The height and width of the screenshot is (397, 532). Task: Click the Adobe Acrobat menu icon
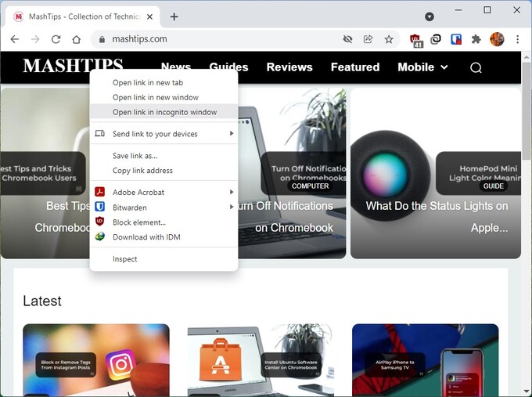click(100, 192)
